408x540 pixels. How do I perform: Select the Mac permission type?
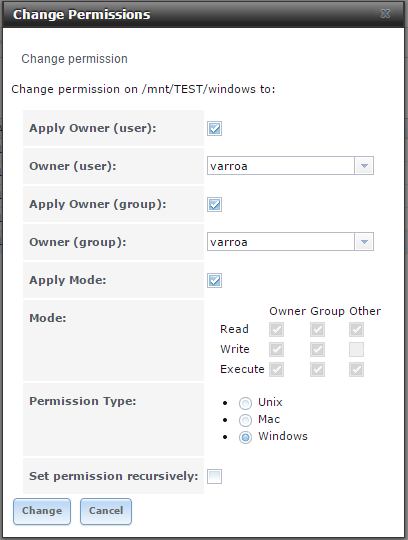click(245, 420)
